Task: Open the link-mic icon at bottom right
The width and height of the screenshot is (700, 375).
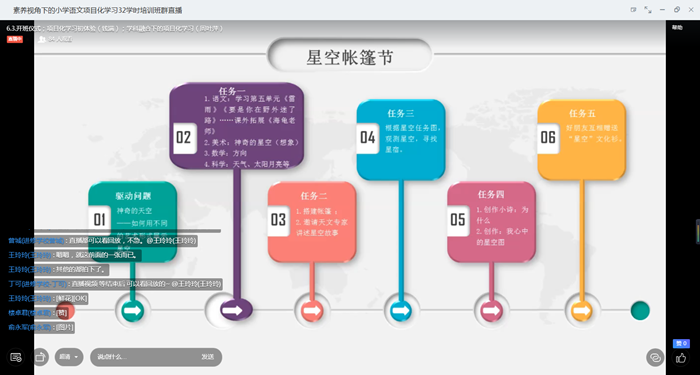Action: pos(655,358)
